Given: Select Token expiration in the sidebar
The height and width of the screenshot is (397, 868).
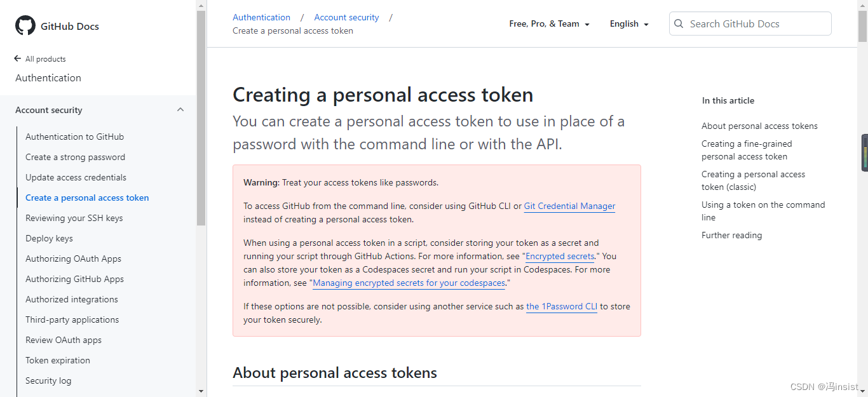Looking at the screenshot, I should click(x=58, y=360).
